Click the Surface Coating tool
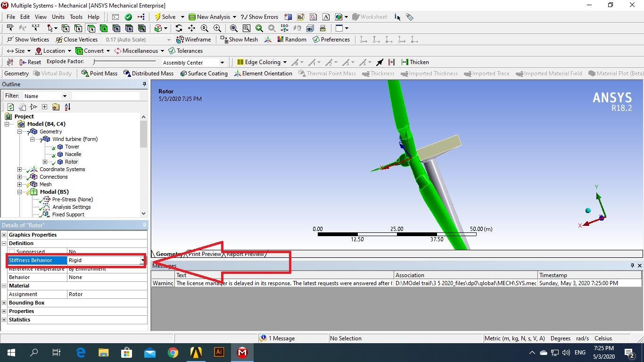Viewport: 644px width, 362px height. click(x=203, y=74)
